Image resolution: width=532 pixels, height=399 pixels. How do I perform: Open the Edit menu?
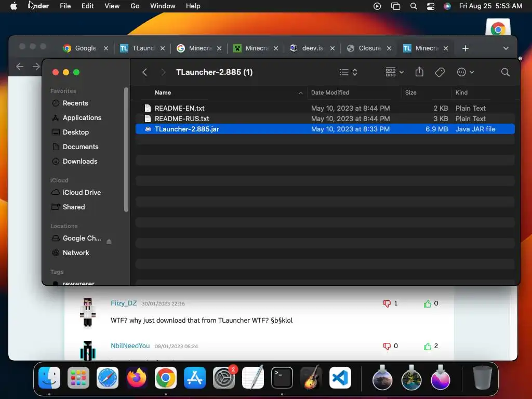[x=87, y=6]
